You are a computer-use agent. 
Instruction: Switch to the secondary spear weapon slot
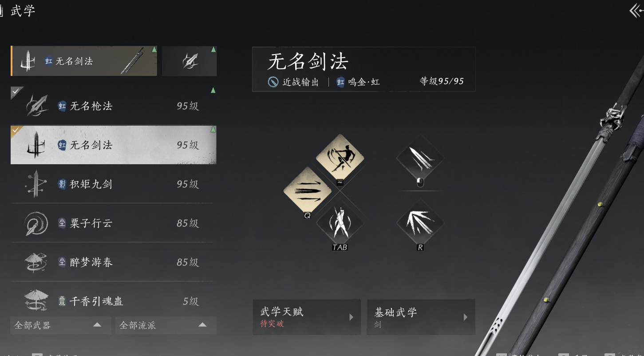(190, 61)
